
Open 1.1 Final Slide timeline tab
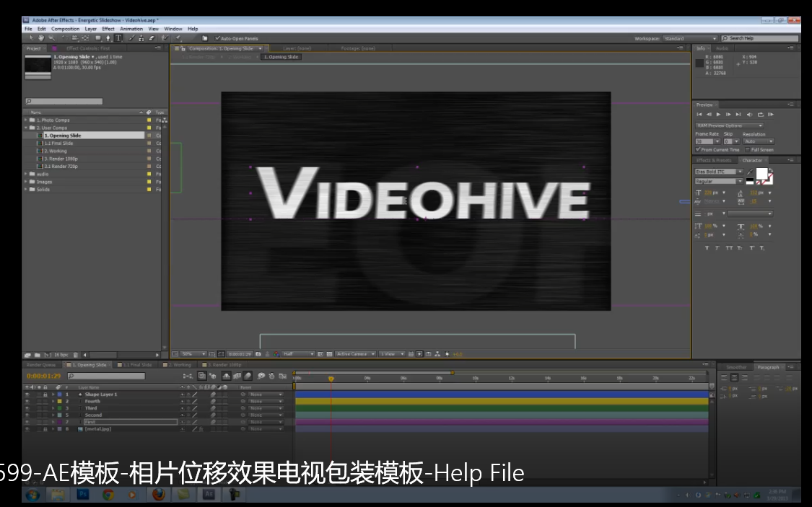click(137, 365)
